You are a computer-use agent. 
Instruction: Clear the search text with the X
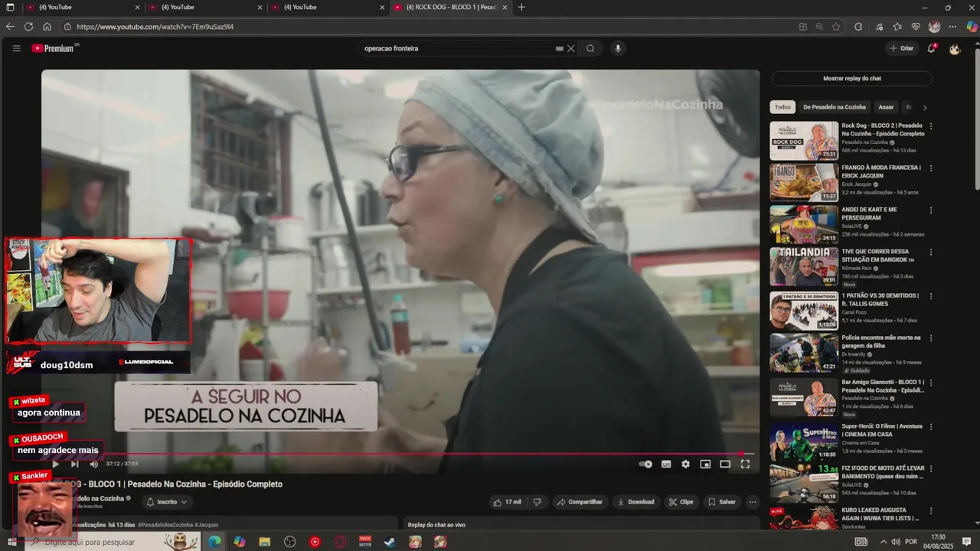pos(570,48)
